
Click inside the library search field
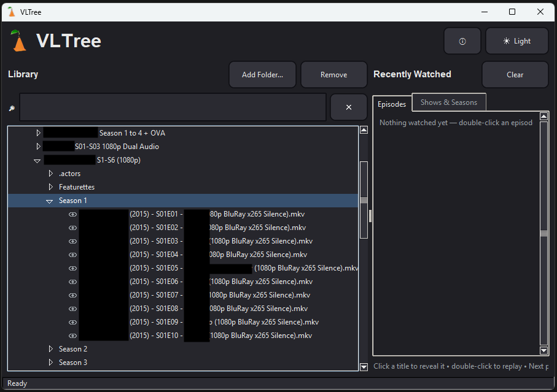point(173,107)
